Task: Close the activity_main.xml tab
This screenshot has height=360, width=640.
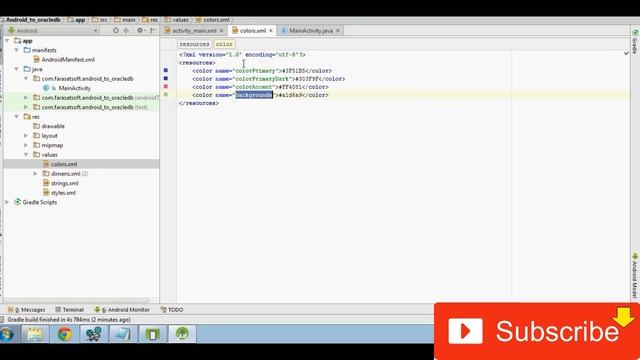Action: click(222, 31)
